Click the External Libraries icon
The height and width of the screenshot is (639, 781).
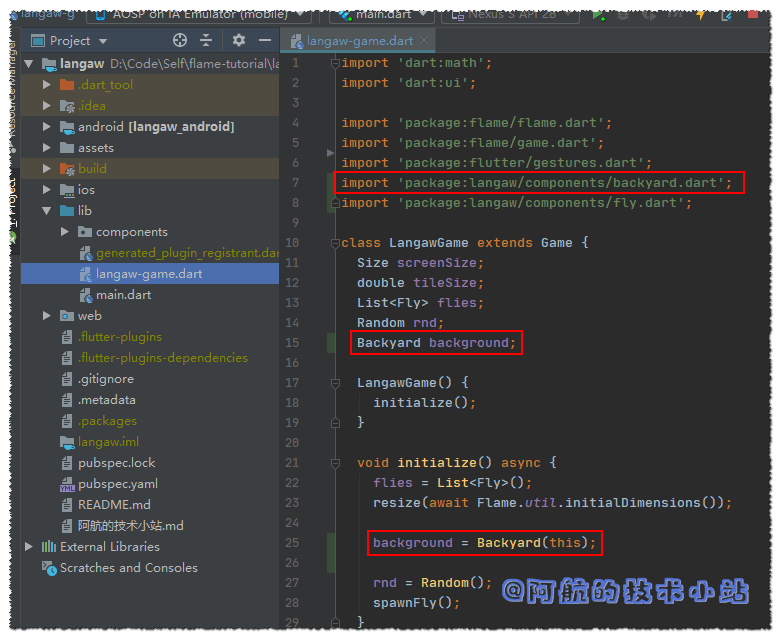click(x=48, y=547)
